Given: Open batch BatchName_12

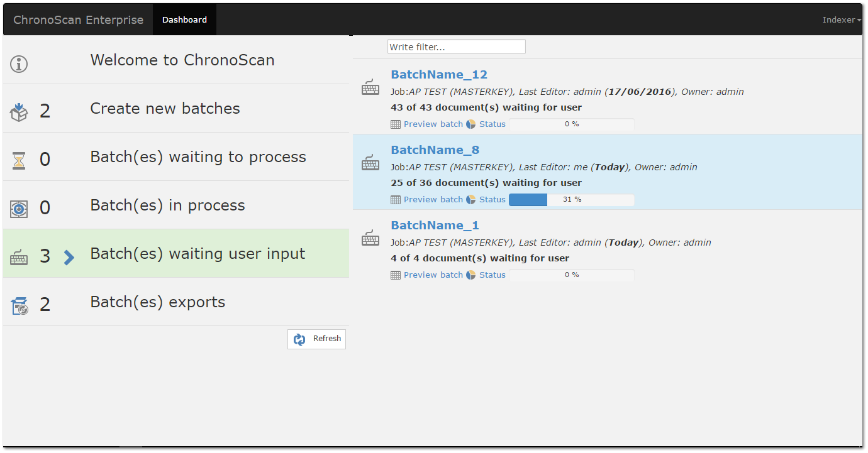Looking at the screenshot, I should coord(439,75).
